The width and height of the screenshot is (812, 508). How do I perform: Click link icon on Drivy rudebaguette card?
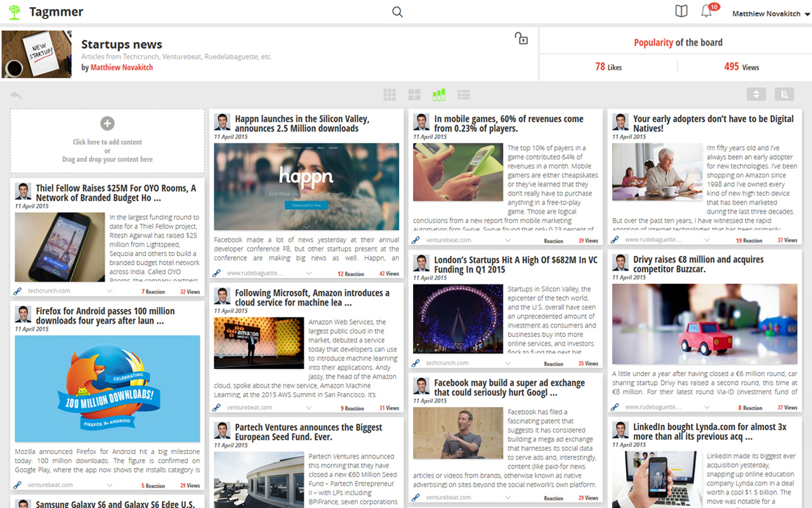[615, 408]
